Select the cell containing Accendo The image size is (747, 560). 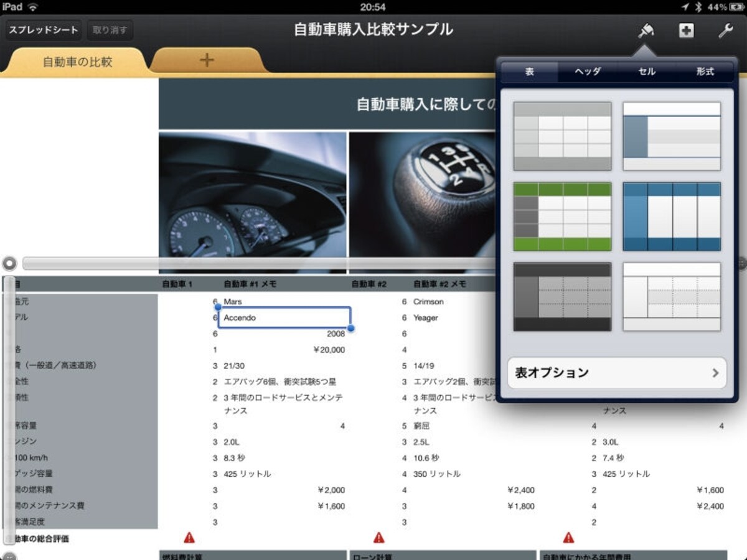point(284,317)
